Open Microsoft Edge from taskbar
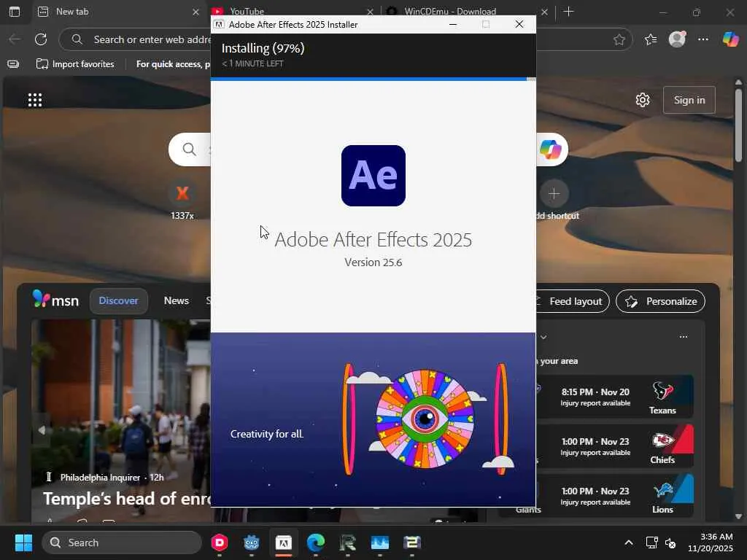 (315, 542)
